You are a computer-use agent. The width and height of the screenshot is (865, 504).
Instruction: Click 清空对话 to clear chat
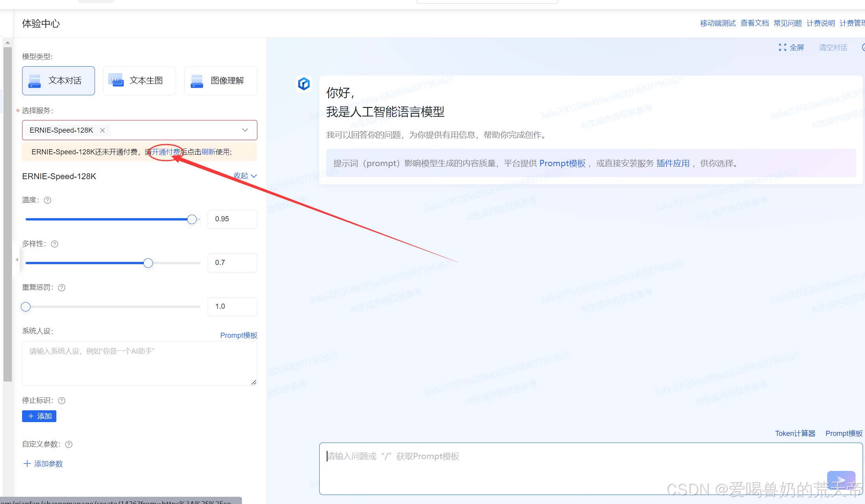coord(833,48)
